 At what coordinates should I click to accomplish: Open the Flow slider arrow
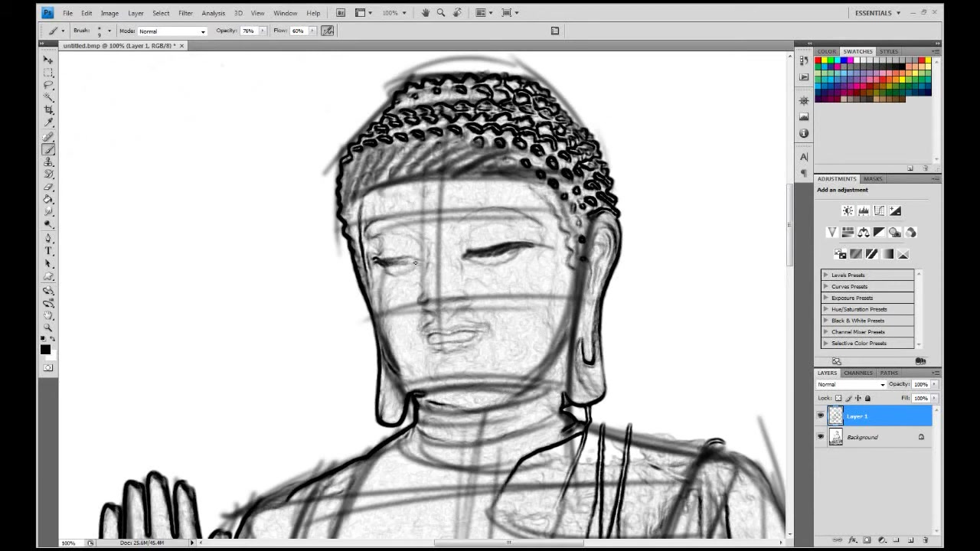pyautogui.click(x=311, y=31)
